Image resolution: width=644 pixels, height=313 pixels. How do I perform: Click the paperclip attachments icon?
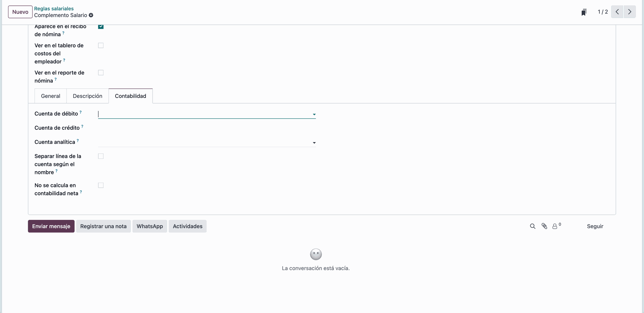tap(544, 226)
